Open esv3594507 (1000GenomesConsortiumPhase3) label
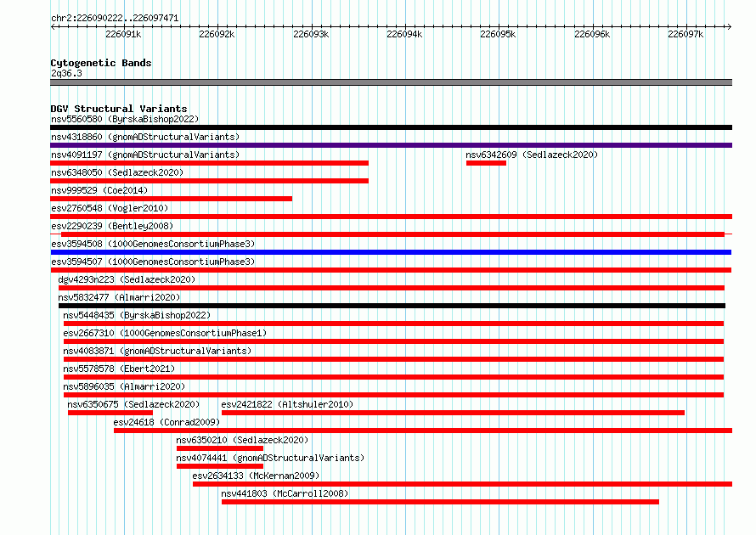Image resolution: width=756 pixels, height=535 pixels. (x=153, y=262)
